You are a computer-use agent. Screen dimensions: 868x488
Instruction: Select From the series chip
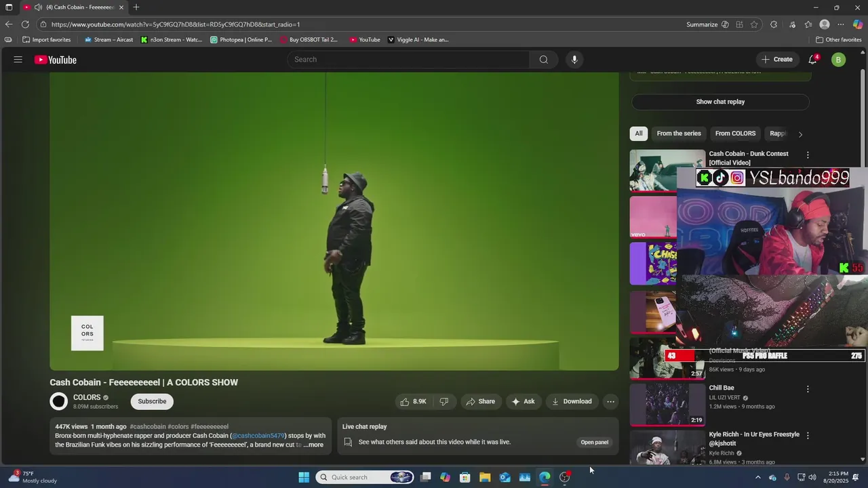click(x=679, y=134)
